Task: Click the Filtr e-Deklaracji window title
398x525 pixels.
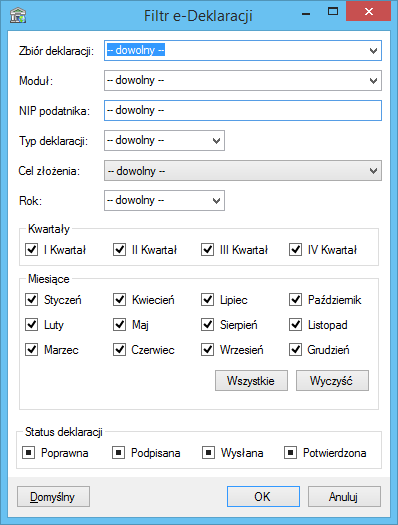Action: point(198,16)
